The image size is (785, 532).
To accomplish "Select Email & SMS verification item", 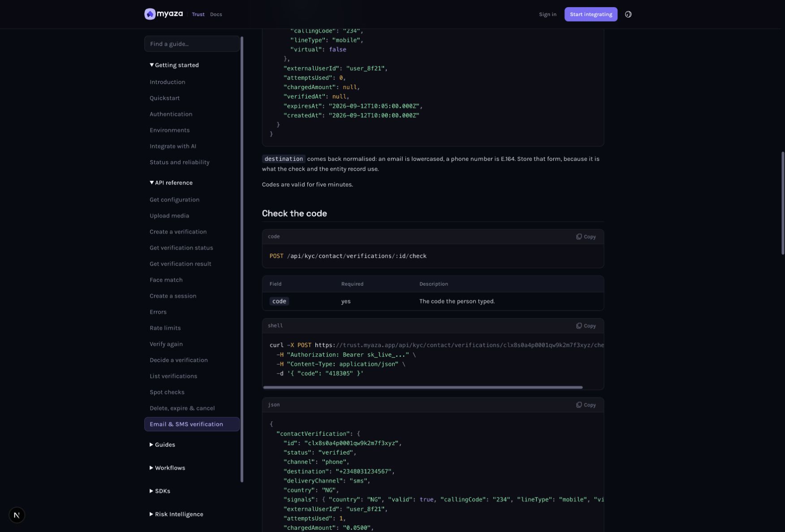I will (x=192, y=425).
